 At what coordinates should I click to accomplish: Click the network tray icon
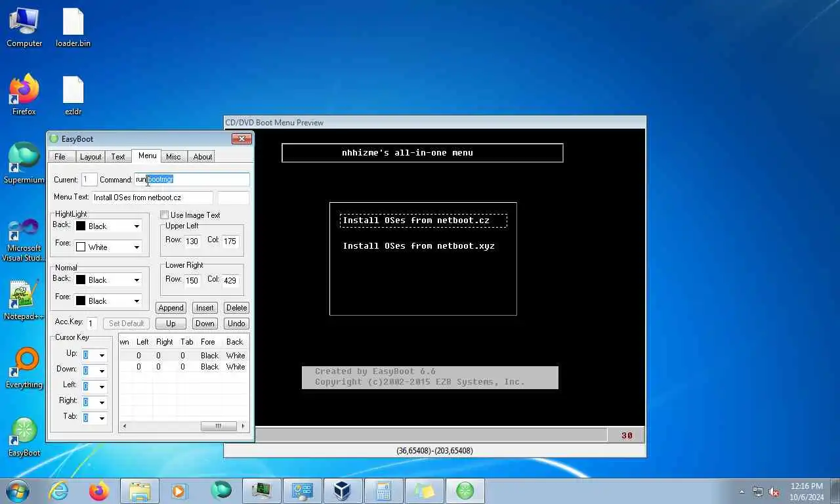click(758, 492)
